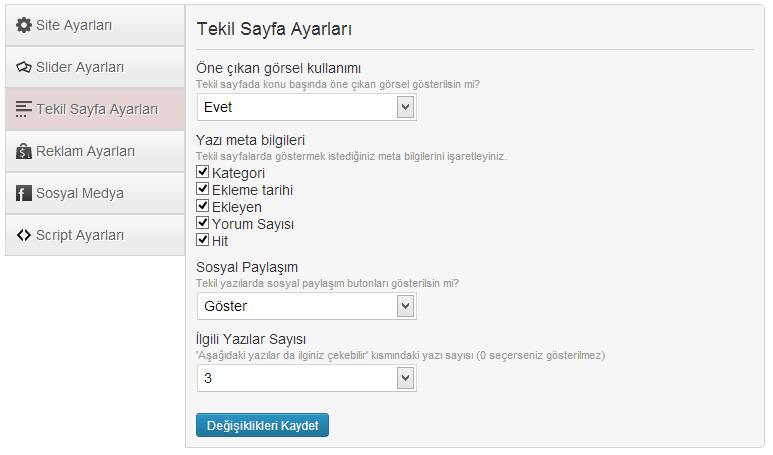This screenshot has width=773, height=455.
Task: Uncheck the Kategori checkbox
Action: click(202, 172)
